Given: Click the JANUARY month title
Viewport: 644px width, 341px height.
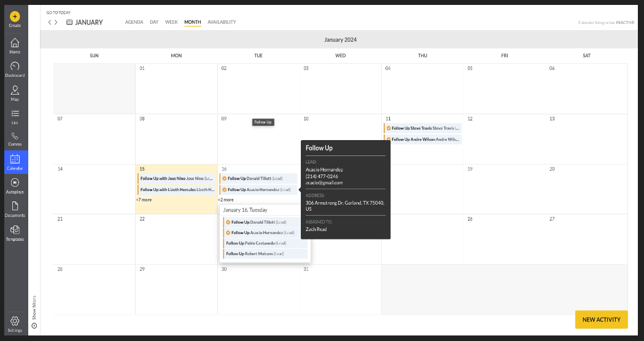Looking at the screenshot, I should point(89,22).
